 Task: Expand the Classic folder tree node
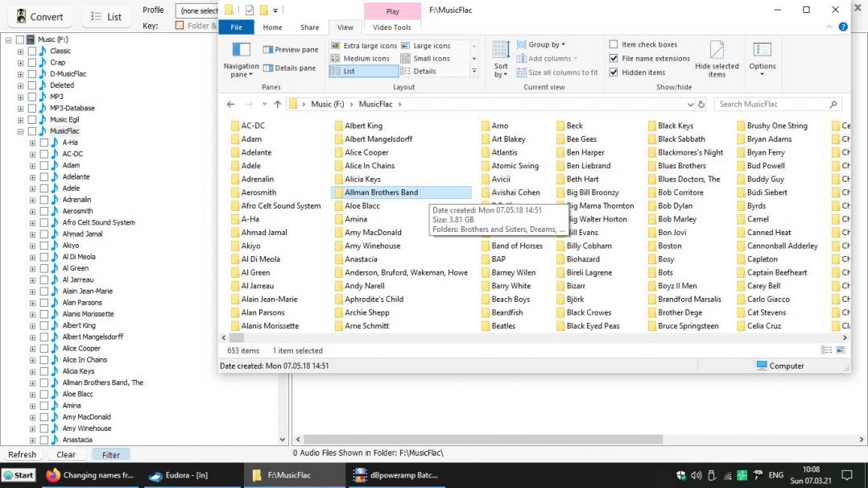[x=20, y=52]
